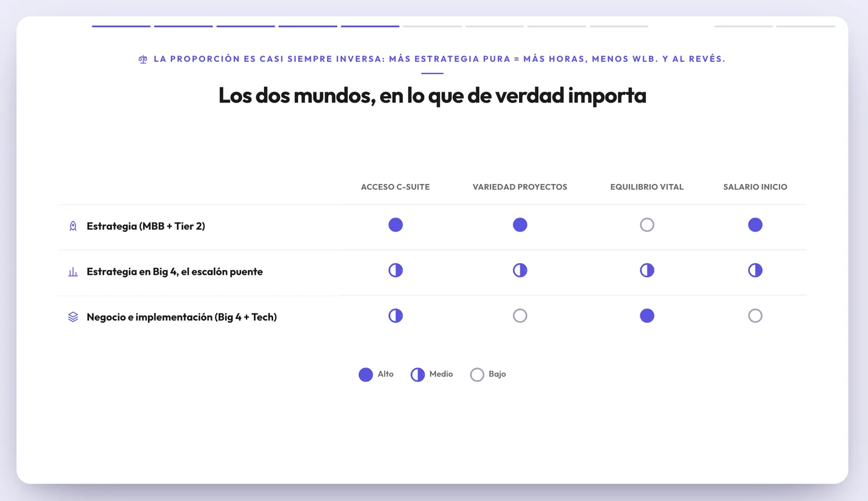
Task: Click the Bajo legend label
Action: [x=497, y=374]
